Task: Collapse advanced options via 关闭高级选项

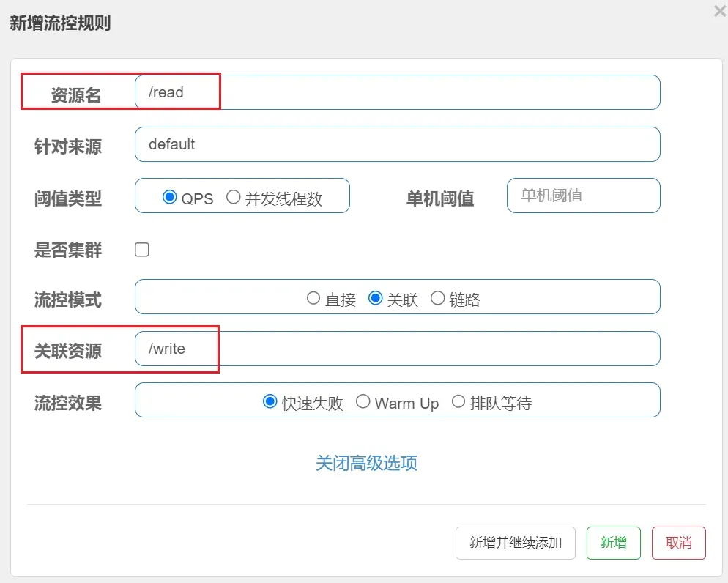Action: (x=366, y=463)
